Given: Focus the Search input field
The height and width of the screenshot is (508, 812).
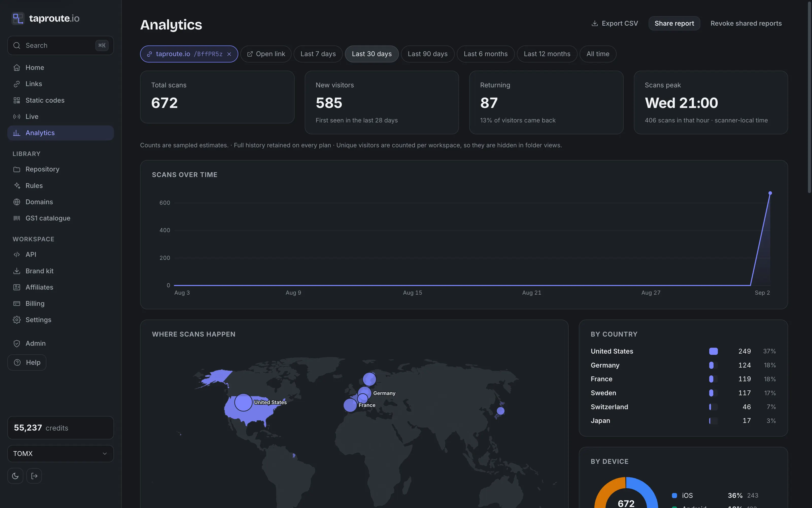Looking at the screenshot, I should pyautogui.click(x=60, y=45).
